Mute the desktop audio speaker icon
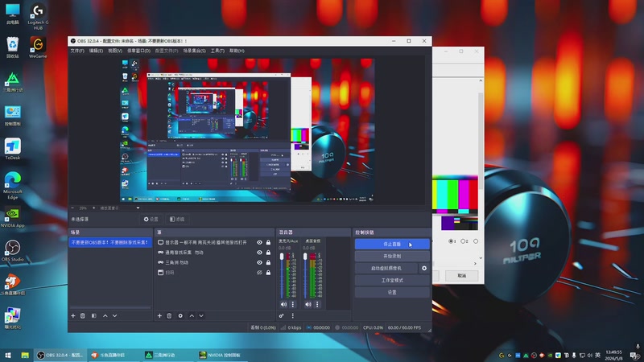Viewport: 644px width, 362px height. click(308, 305)
